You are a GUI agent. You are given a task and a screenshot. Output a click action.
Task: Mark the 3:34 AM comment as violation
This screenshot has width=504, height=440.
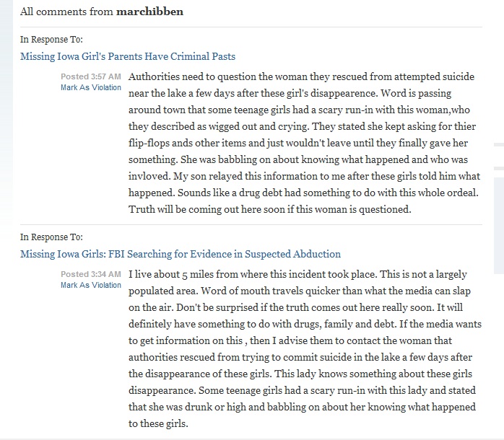coord(91,285)
